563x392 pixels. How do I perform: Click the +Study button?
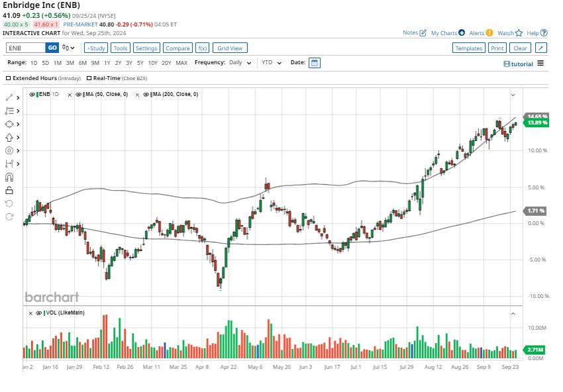(96, 48)
